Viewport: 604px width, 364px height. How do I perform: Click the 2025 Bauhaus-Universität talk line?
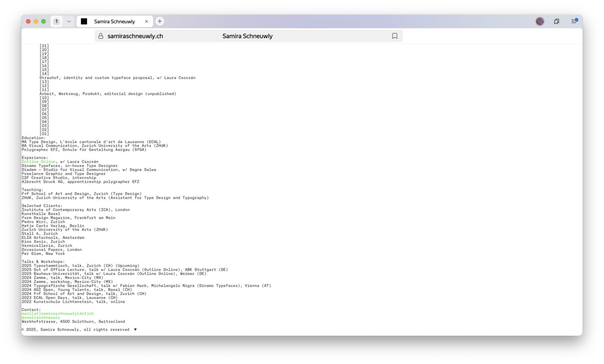(x=114, y=274)
